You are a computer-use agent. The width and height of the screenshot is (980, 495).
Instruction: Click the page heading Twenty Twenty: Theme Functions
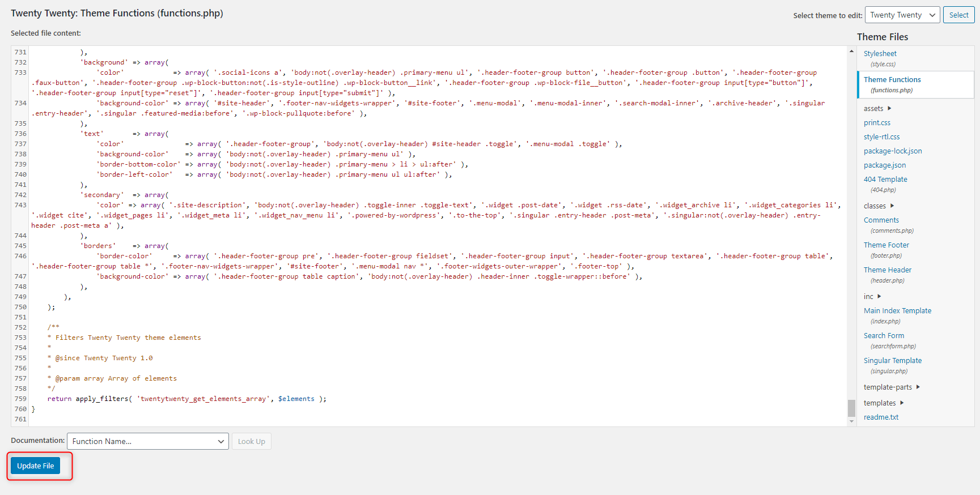pos(117,13)
